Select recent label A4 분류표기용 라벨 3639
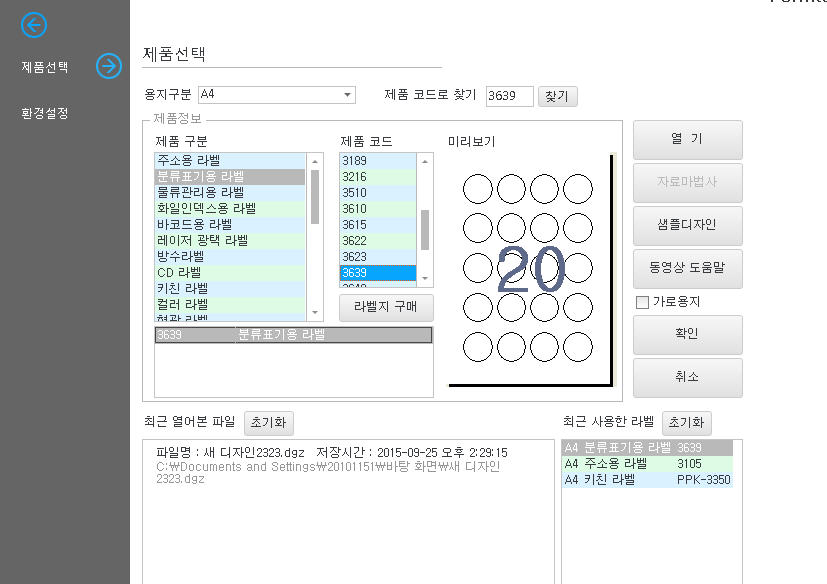Image resolution: width=827 pixels, height=584 pixels. pos(647,447)
